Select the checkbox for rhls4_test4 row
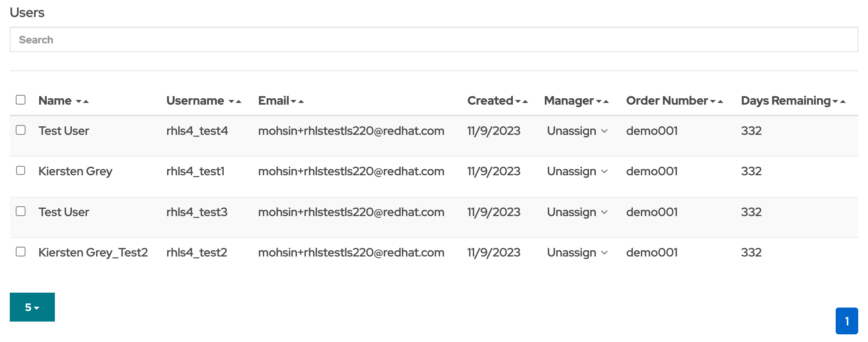 point(21,131)
